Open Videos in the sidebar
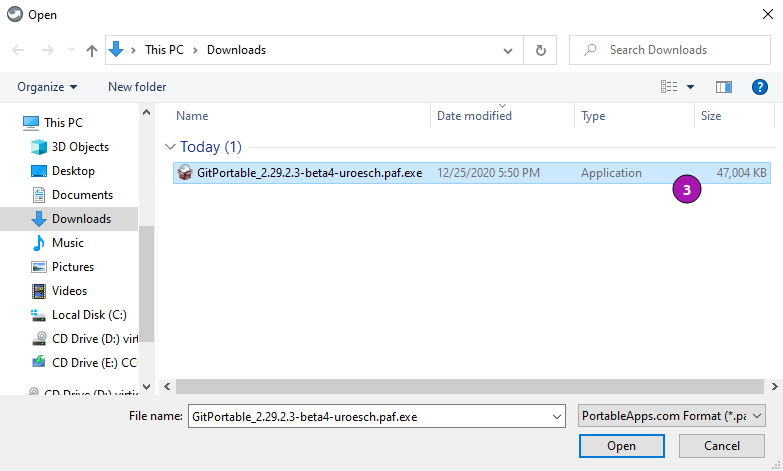This screenshot has width=783, height=471. point(69,291)
